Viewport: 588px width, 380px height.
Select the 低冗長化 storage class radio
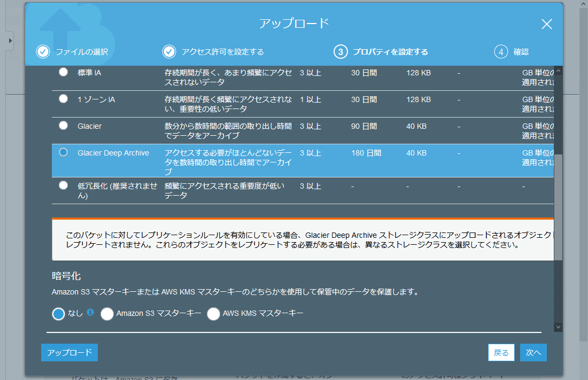coord(64,185)
